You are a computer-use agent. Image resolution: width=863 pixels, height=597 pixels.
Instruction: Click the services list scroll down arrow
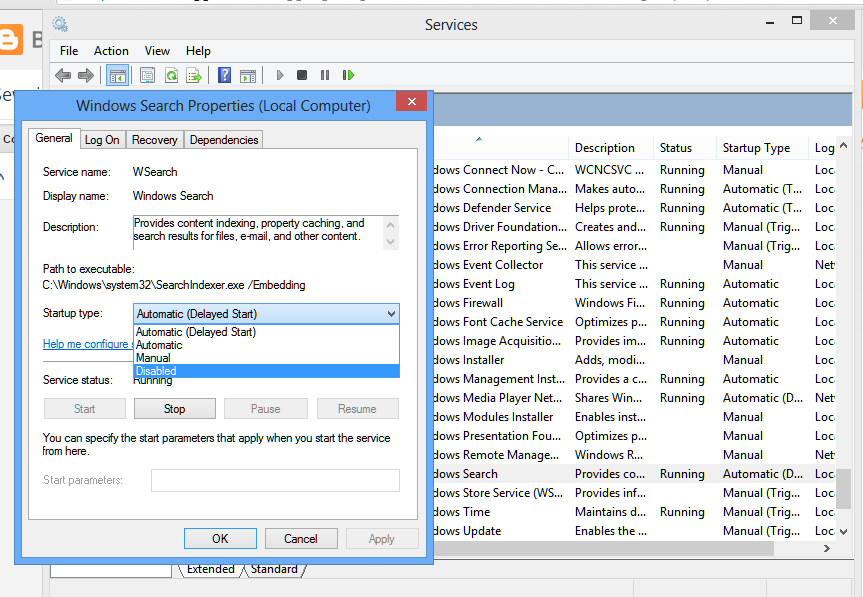[843, 532]
